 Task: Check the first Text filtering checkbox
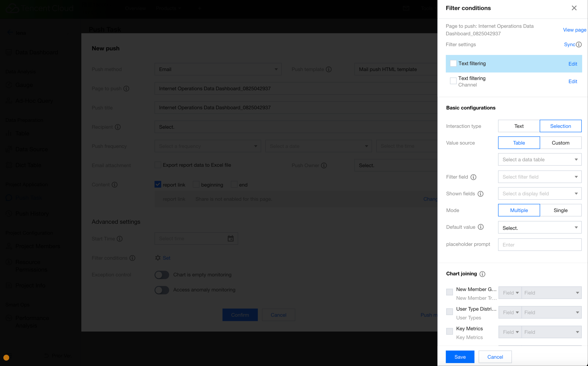(453, 64)
